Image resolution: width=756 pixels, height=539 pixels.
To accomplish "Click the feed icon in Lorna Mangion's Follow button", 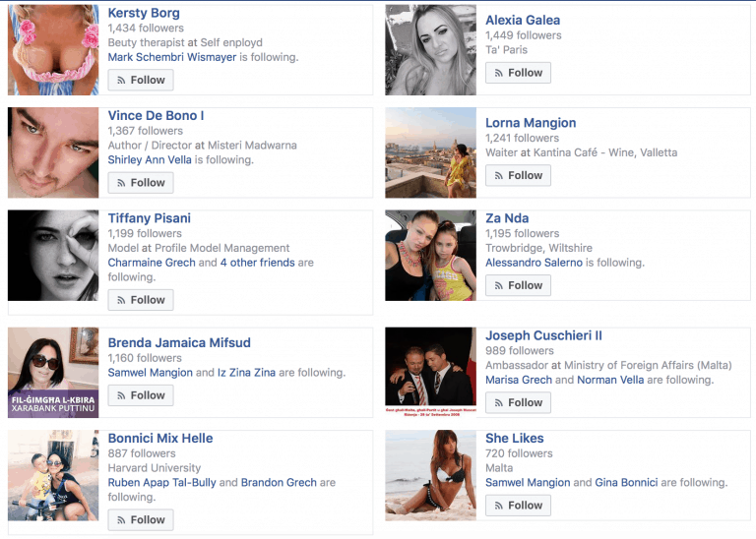I will [500, 176].
